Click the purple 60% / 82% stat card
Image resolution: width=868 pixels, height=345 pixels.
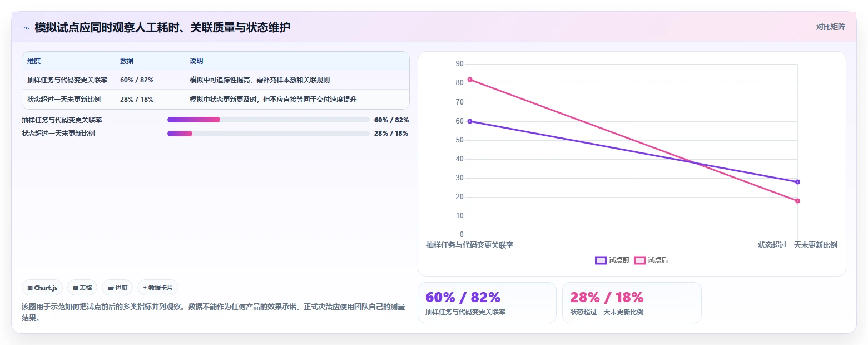click(x=487, y=303)
